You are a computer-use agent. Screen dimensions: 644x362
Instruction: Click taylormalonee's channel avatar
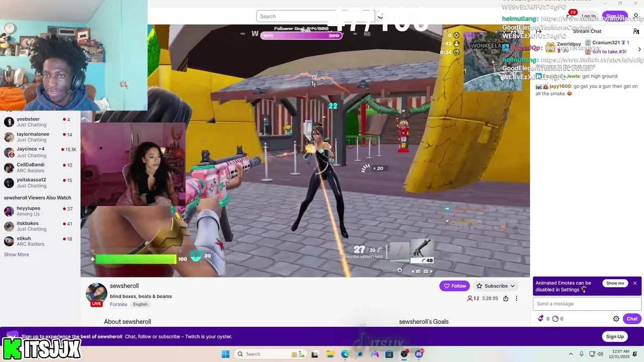tap(9, 137)
